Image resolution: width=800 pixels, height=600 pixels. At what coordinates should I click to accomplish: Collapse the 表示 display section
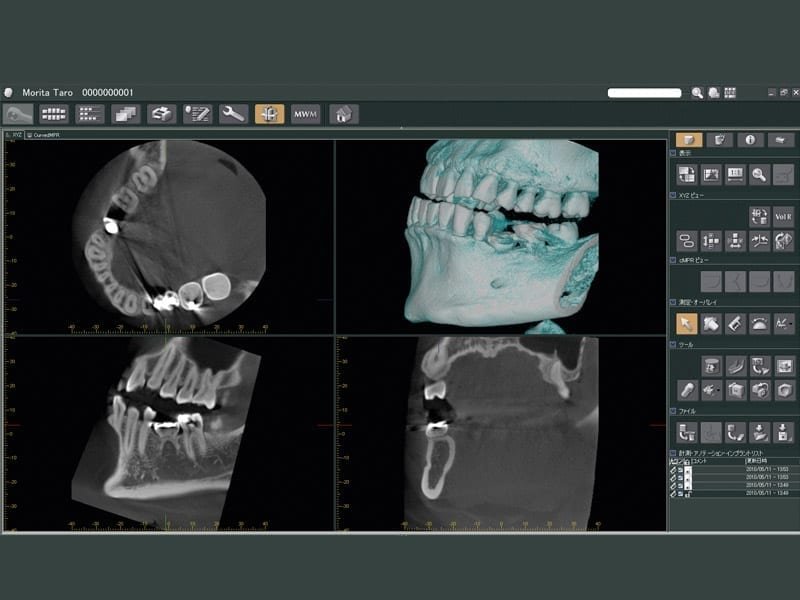[673, 153]
